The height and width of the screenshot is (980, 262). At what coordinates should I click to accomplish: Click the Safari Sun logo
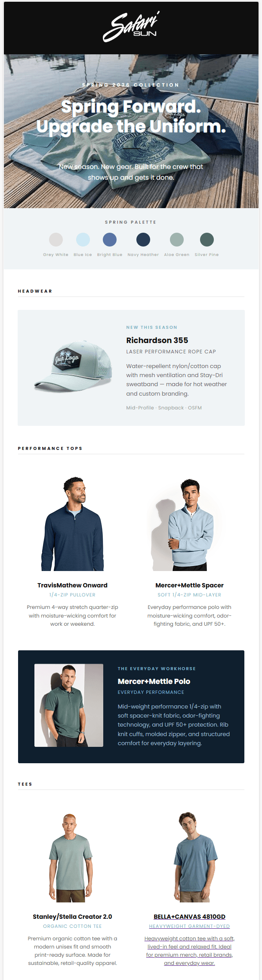click(131, 27)
